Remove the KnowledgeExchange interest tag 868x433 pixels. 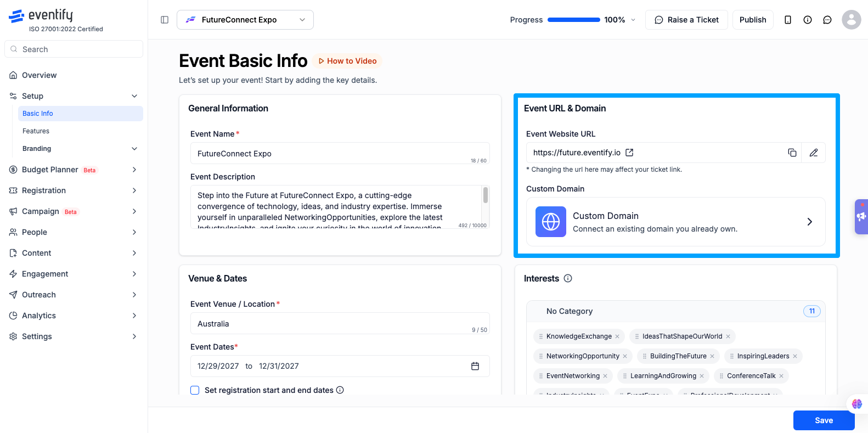tap(617, 336)
